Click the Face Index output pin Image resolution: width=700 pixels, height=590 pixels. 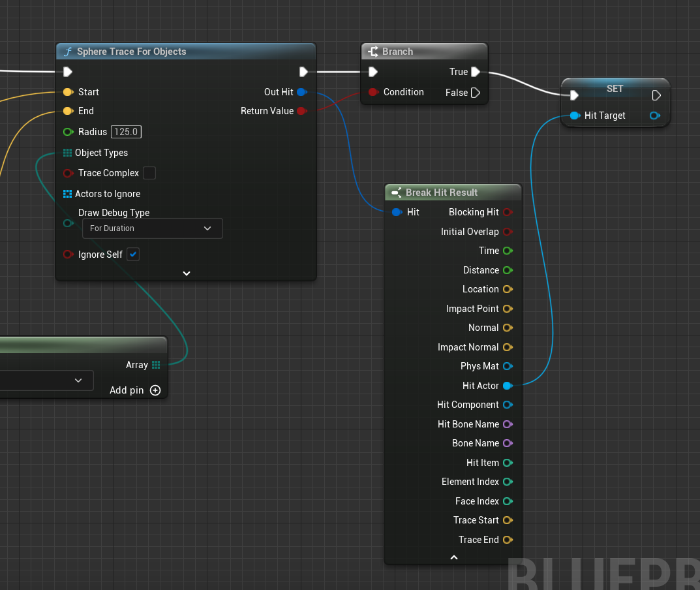508,501
